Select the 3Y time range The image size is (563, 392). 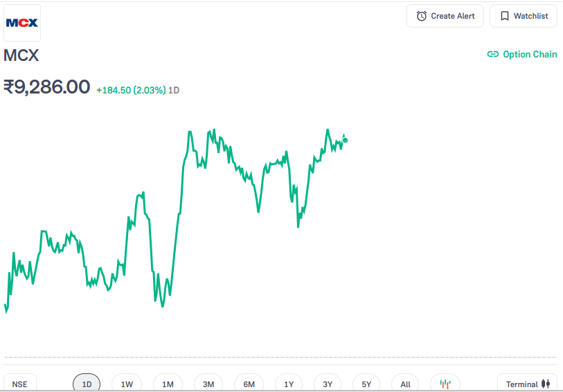pos(328,384)
